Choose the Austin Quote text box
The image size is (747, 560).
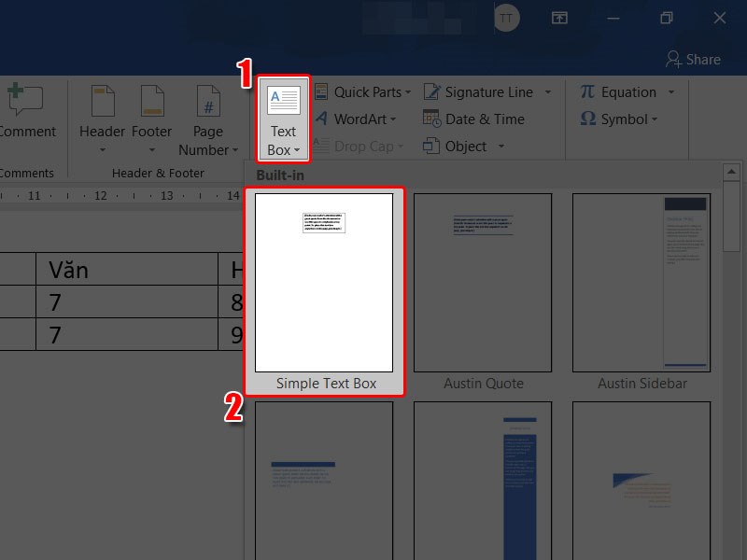tap(482, 280)
